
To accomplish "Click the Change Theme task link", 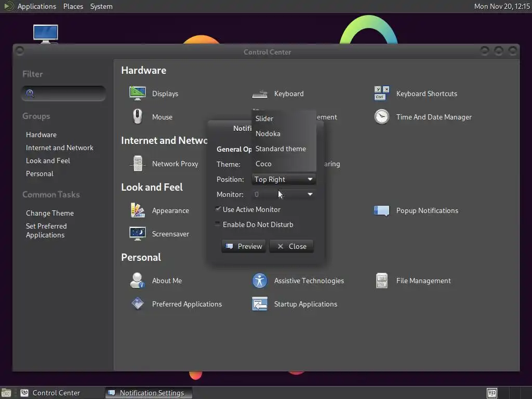I will click(x=50, y=213).
